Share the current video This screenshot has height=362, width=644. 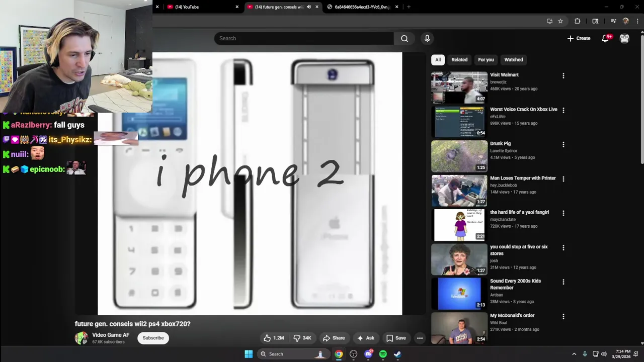pyautogui.click(x=334, y=338)
